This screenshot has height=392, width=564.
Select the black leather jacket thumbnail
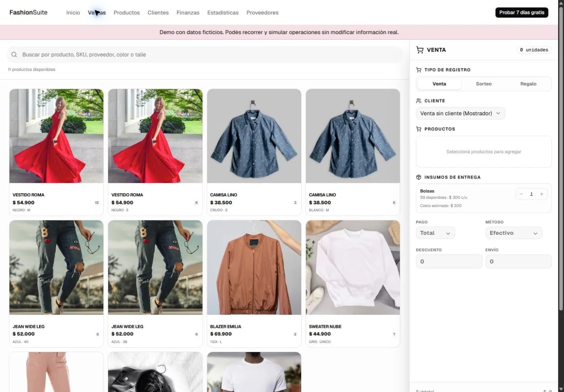click(x=155, y=372)
